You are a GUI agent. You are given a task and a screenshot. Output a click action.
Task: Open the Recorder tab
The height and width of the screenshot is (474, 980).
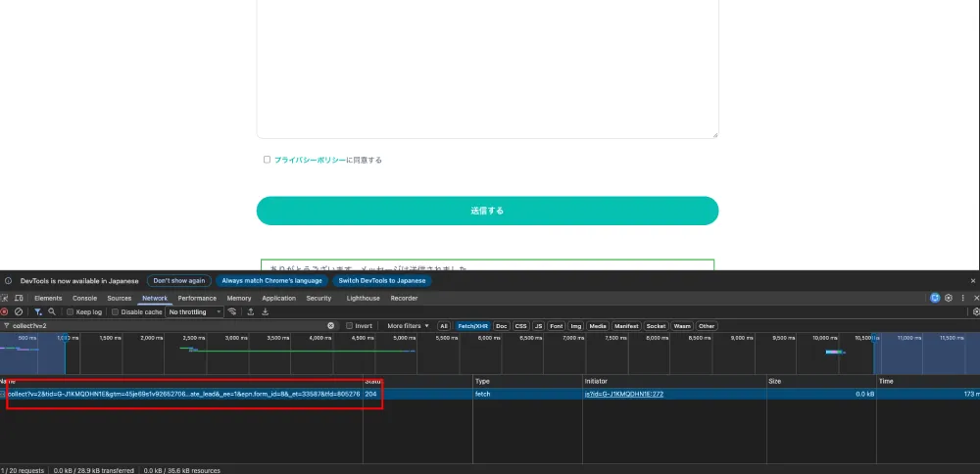point(404,299)
